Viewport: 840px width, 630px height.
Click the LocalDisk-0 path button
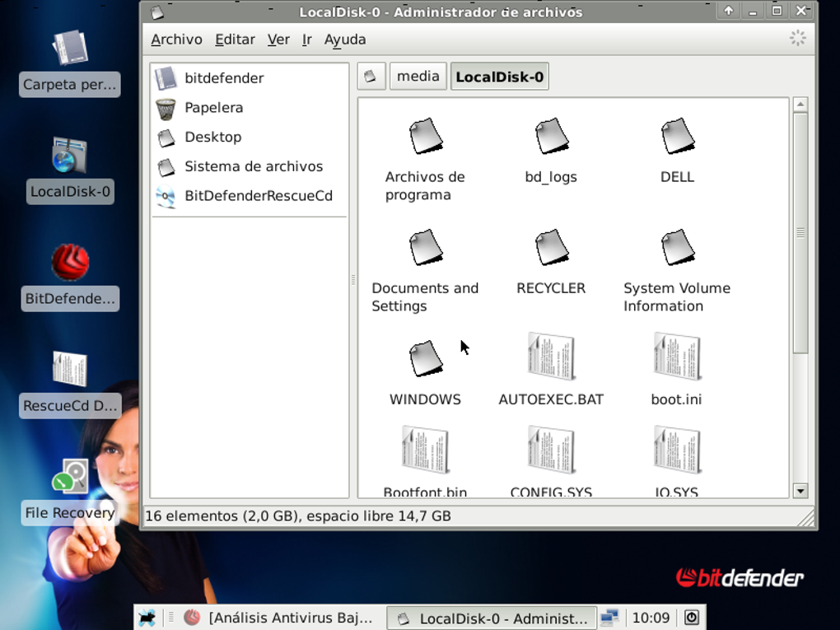[x=499, y=77]
